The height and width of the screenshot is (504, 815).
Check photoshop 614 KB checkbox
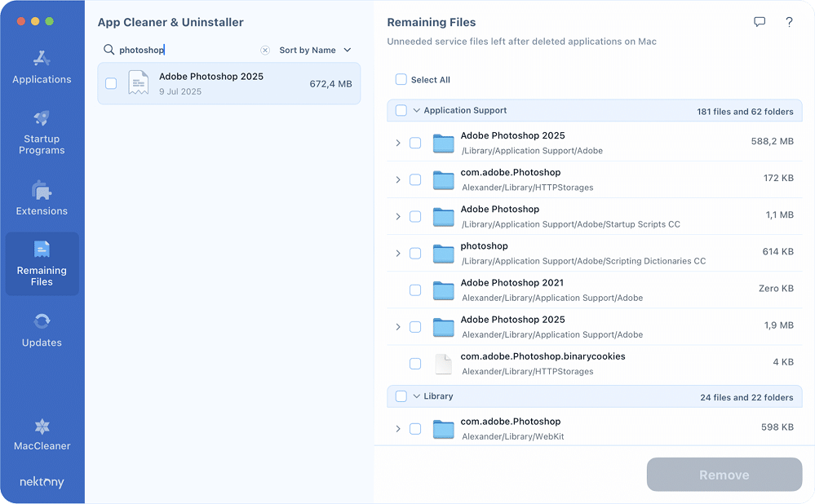tap(415, 254)
